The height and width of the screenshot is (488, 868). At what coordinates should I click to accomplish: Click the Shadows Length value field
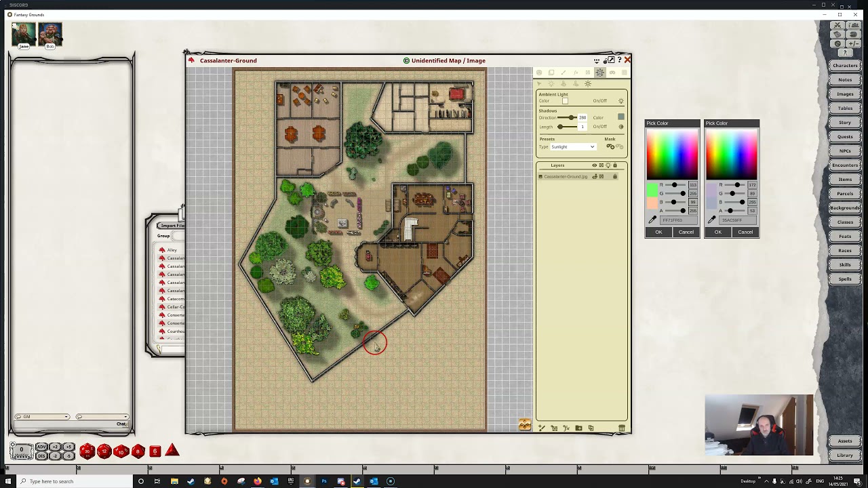click(x=583, y=127)
